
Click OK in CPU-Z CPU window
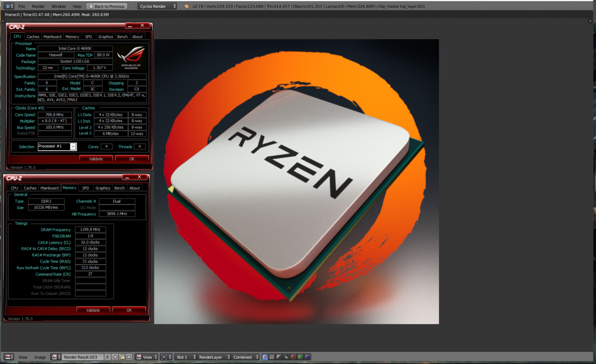click(x=132, y=159)
